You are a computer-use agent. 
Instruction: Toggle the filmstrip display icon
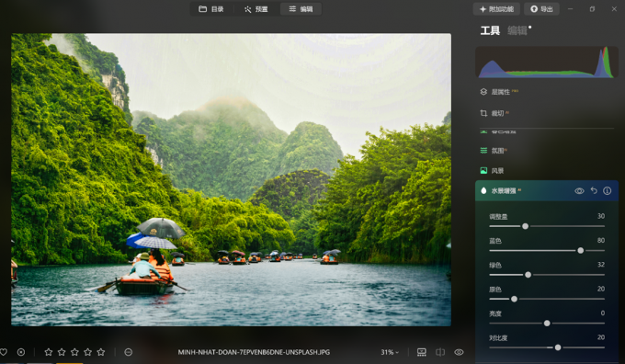[x=421, y=352]
